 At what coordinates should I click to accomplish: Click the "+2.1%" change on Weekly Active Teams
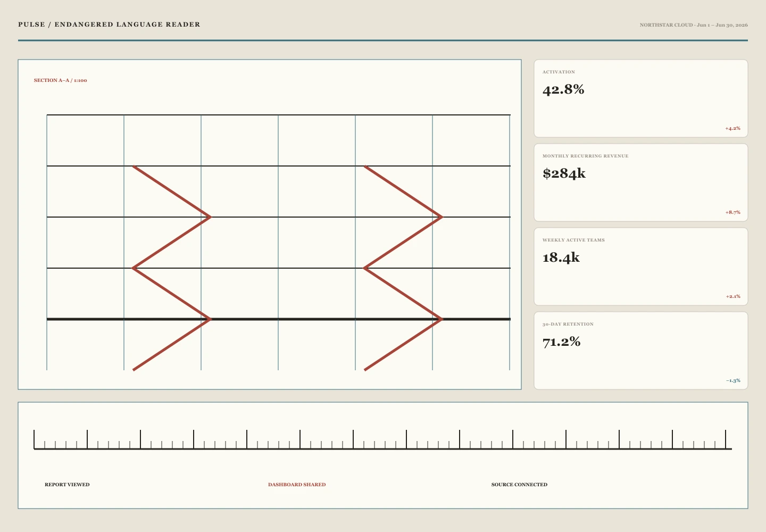click(x=732, y=296)
